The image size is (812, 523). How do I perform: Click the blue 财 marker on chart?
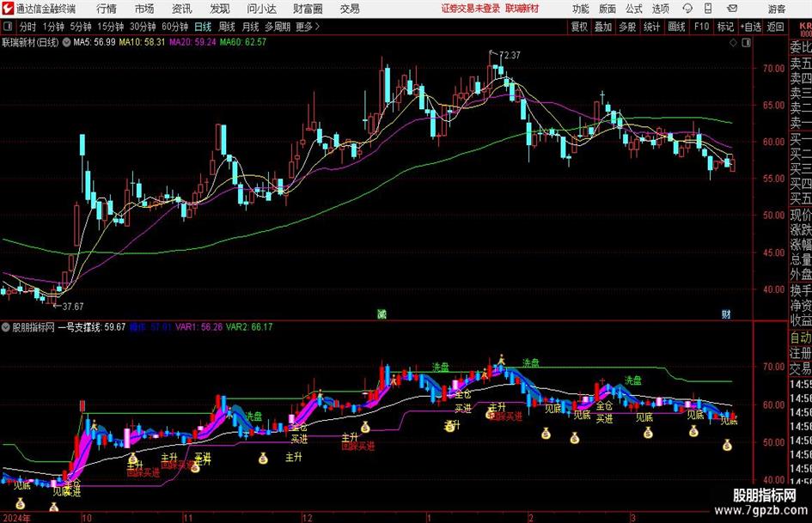tap(726, 313)
